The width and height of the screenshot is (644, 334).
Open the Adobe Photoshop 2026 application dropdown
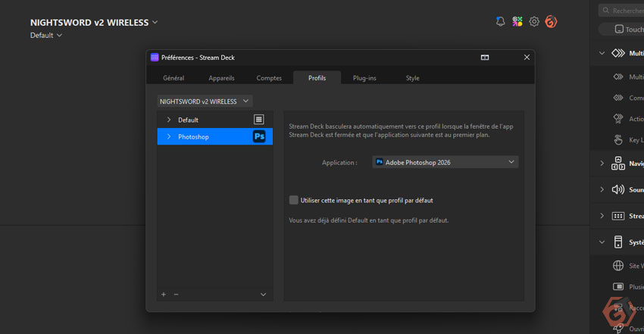click(x=445, y=162)
